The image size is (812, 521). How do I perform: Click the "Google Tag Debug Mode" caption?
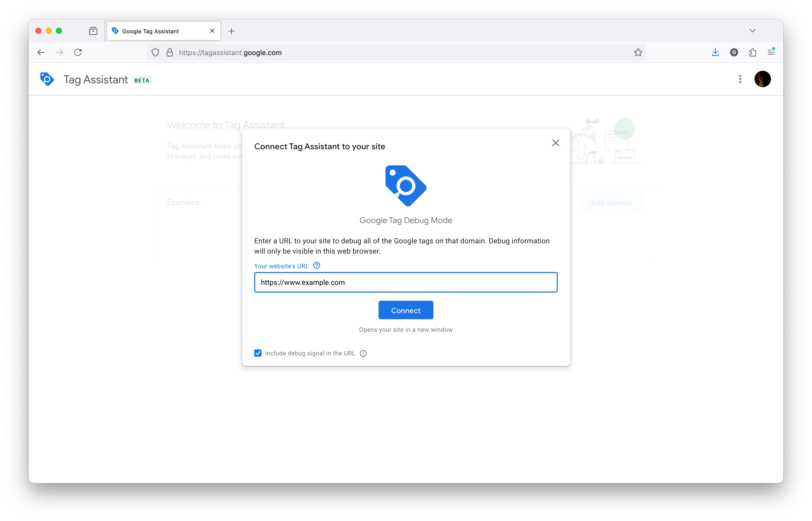pyautogui.click(x=405, y=220)
